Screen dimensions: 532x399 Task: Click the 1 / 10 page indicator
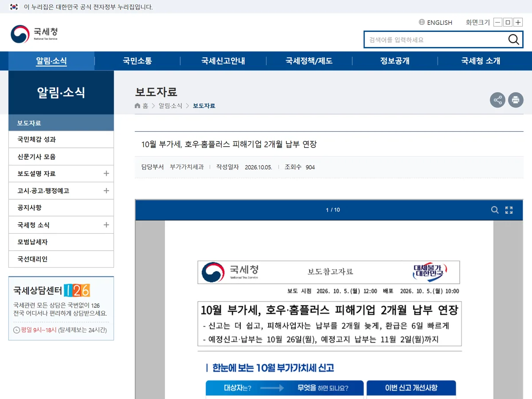coord(333,210)
